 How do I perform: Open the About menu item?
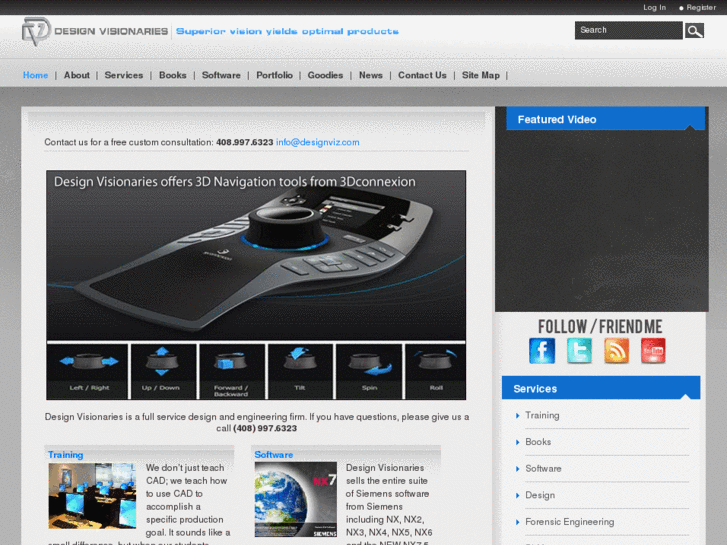tap(77, 75)
